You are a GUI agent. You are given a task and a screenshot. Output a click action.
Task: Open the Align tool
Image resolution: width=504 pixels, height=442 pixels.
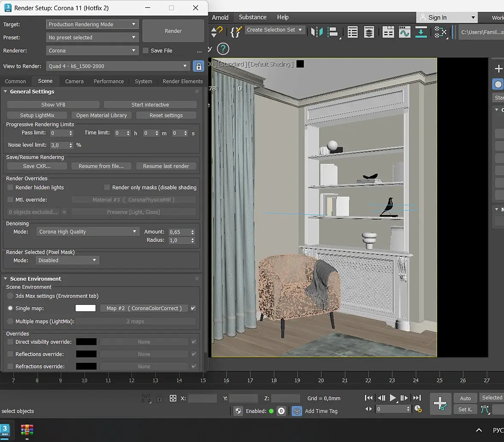[x=332, y=32]
